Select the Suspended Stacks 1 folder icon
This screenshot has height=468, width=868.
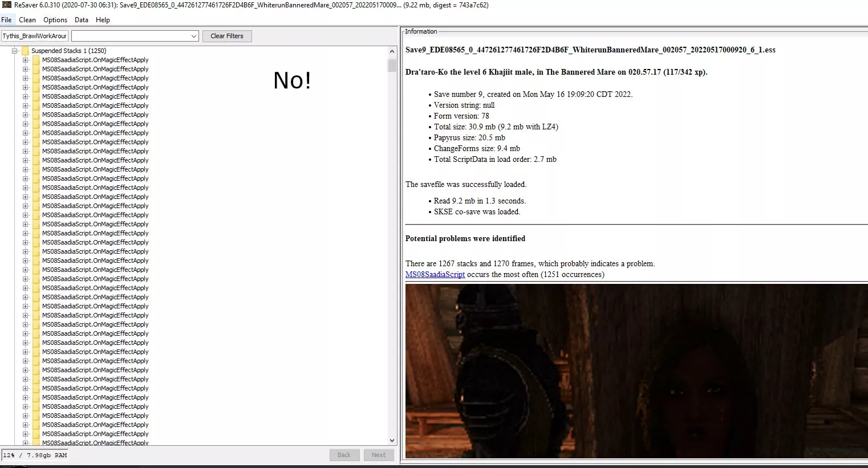pyautogui.click(x=25, y=51)
